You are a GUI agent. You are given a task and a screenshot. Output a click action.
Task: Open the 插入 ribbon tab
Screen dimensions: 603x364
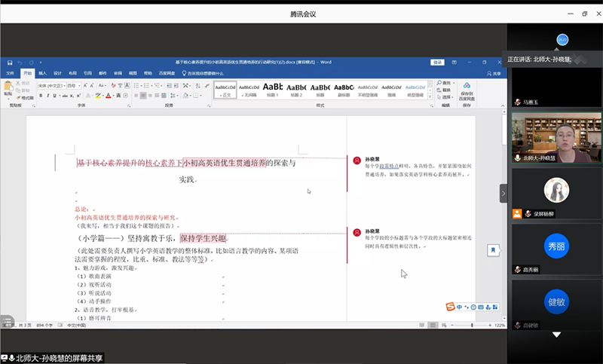point(42,73)
